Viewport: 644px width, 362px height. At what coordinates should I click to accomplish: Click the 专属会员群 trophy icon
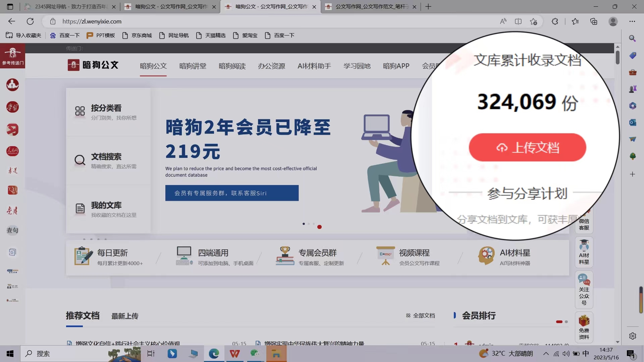(285, 256)
